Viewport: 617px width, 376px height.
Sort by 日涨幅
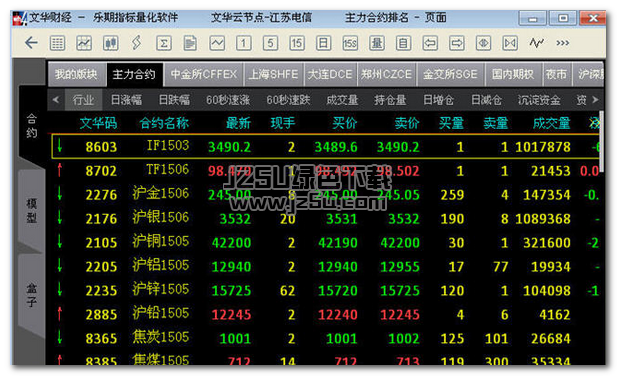coord(126,100)
